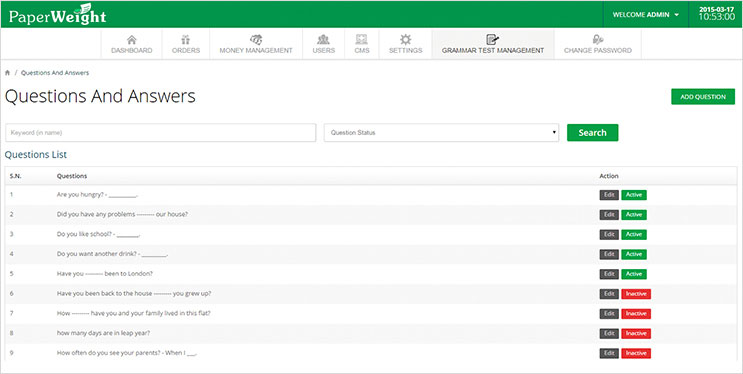Toggle Active status for 'Are you hungry?'
Viewport: 743px width, 374px height.
(x=634, y=195)
